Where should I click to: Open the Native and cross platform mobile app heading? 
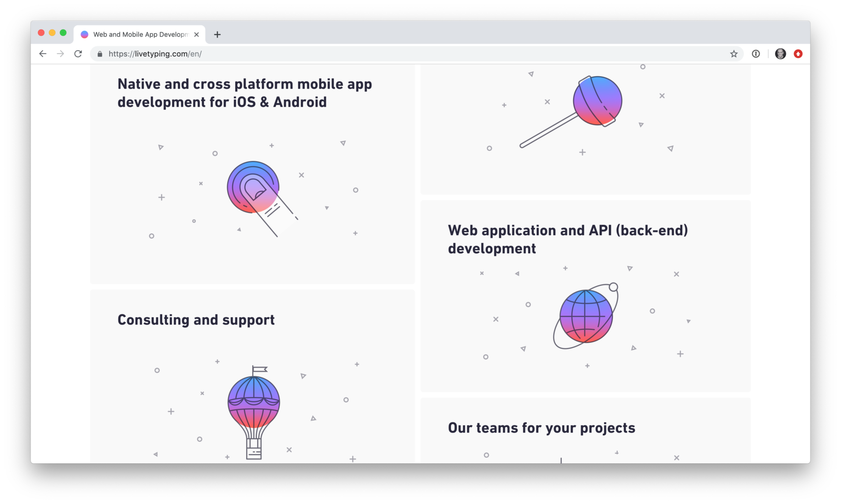(x=244, y=93)
